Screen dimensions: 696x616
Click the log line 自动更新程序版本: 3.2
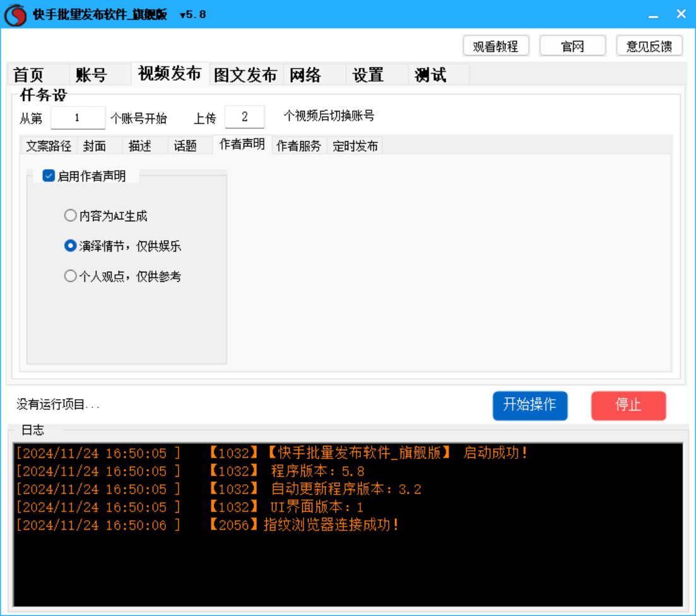219,489
